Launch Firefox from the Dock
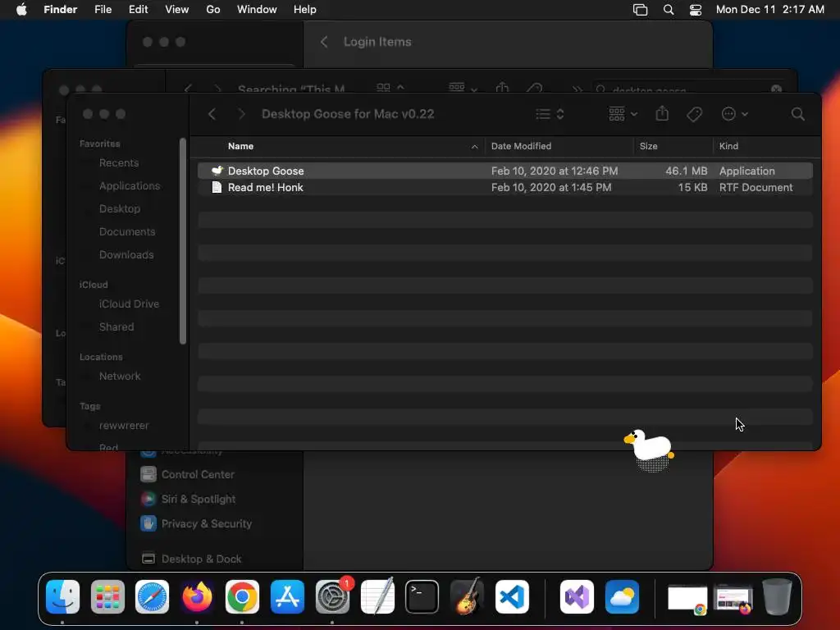 pyautogui.click(x=197, y=597)
